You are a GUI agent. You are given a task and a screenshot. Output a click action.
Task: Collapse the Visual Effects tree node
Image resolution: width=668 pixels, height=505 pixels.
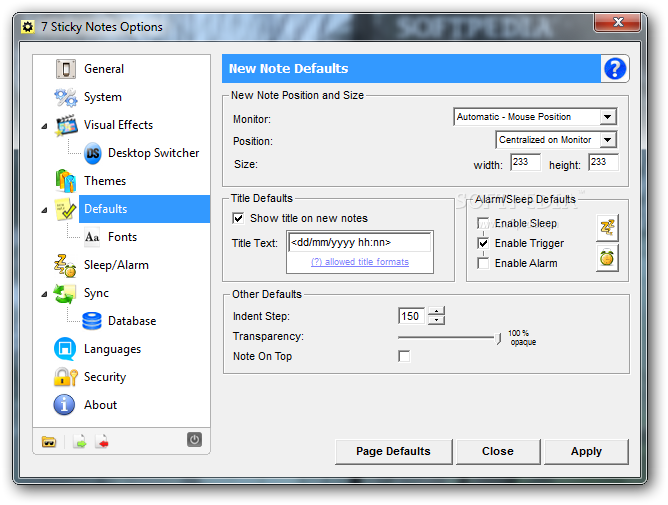[44, 126]
